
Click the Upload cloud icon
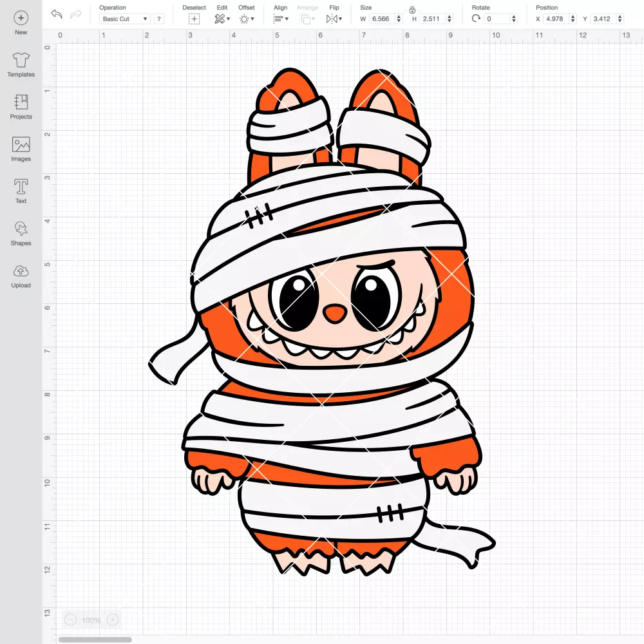[x=21, y=271]
